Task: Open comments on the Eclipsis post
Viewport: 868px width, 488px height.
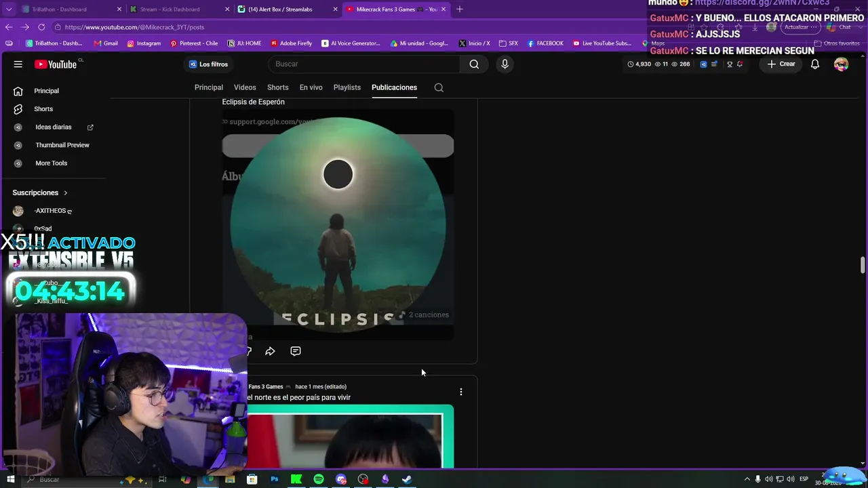Action: [x=296, y=351]
